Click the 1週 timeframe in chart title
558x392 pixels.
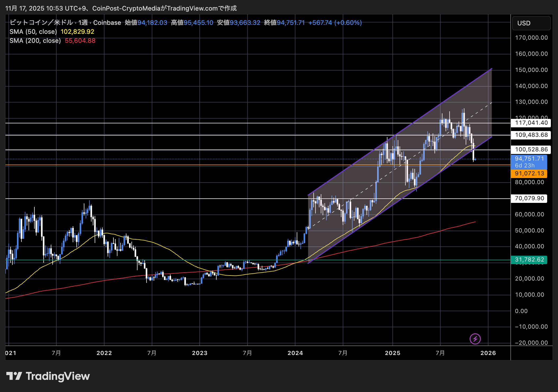[x=83, y=23]
